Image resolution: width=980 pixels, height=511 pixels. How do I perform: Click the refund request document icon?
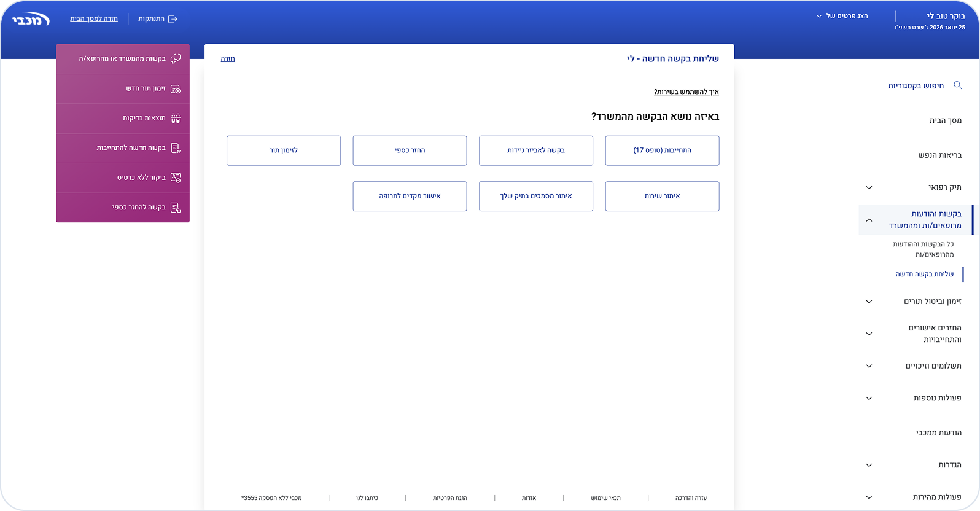click(x=176, y=208)
